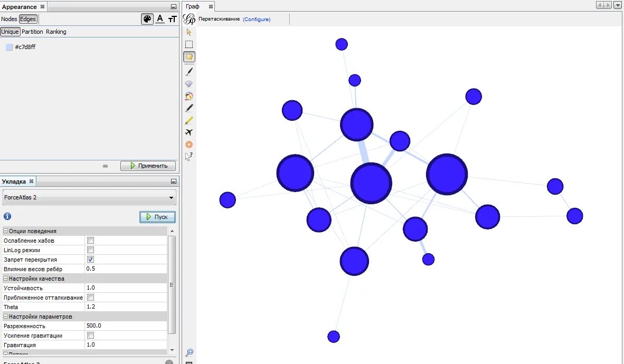The width and height of the screenshot is (624, 364).
Task: Open the ForceAtlas 2 layout dropdown
Action: tap(89, 197)
